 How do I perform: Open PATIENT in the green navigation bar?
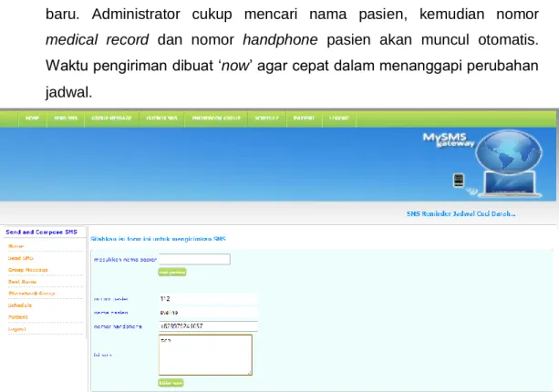pos(304,119)
